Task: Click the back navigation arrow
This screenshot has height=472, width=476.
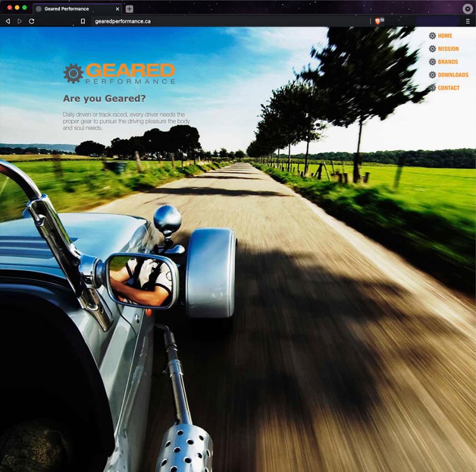Action: tap(7, 21)
